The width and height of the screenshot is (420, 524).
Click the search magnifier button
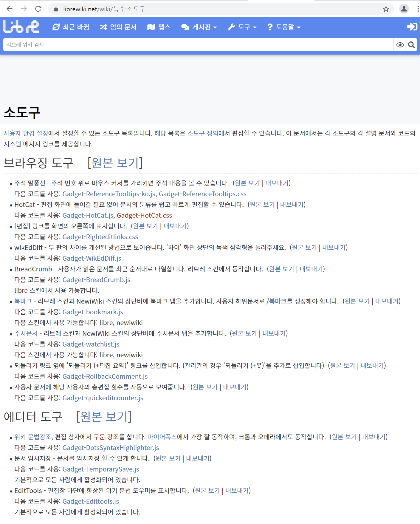tap(411, 45)
